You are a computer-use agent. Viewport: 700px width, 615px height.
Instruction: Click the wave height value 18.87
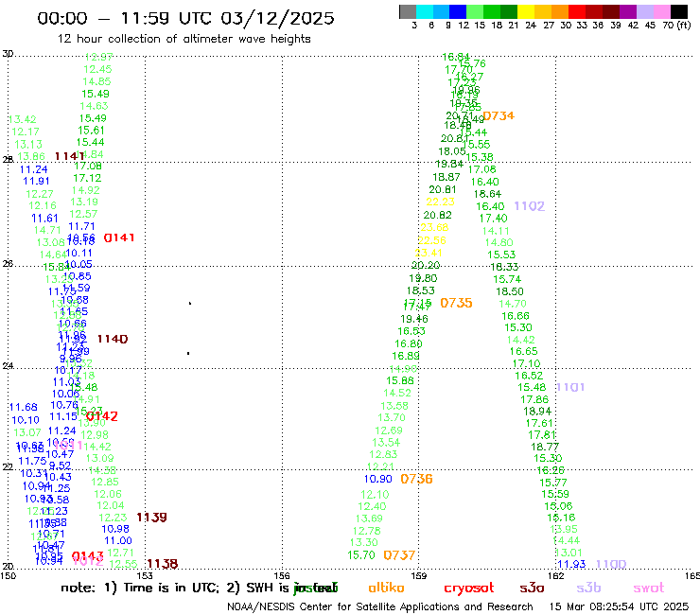pyautogui.click(x=446, y=177)
